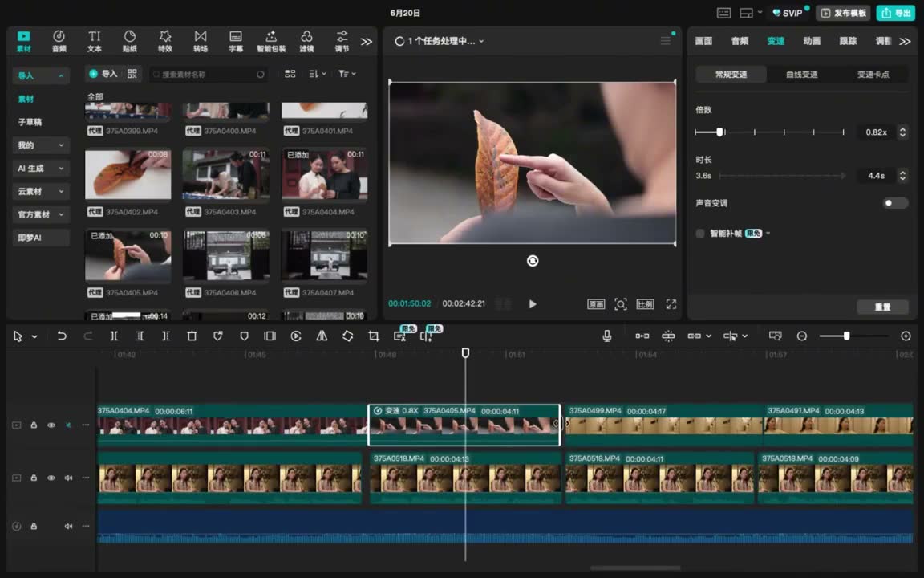This screenshot has height=578, width=924.
Task: Toggle main track magnet snapping icon
Action: (x=642, y=336)
